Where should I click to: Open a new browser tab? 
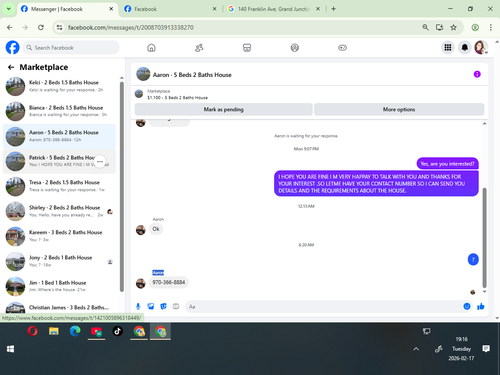(x=333, y=9)
